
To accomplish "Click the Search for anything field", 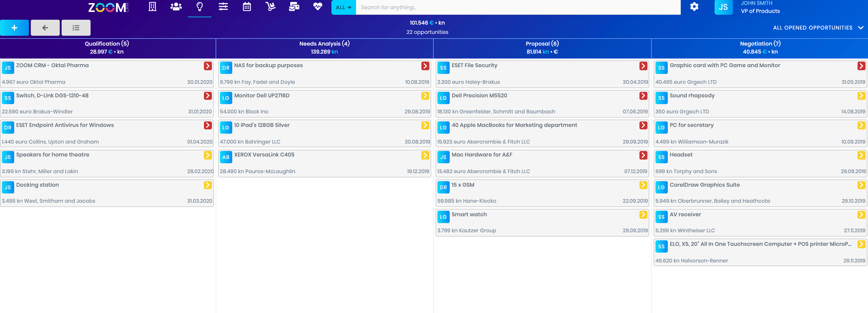I will [x=518, y=7].
